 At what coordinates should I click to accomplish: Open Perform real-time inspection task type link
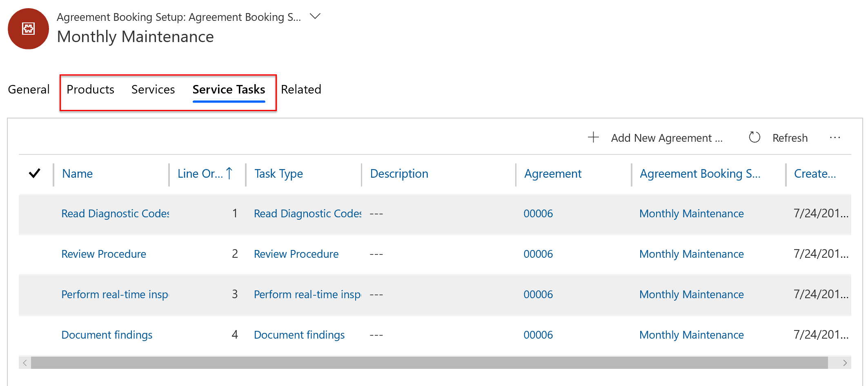coord(308,295)
